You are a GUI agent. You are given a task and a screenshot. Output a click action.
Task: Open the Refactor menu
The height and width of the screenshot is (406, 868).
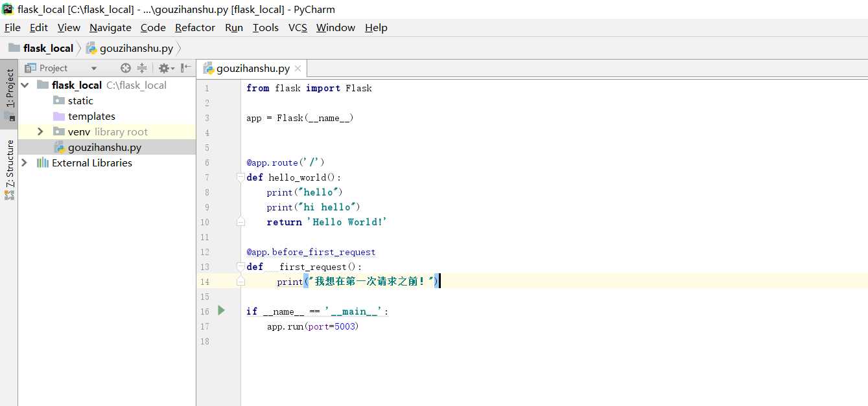(195, 27)
